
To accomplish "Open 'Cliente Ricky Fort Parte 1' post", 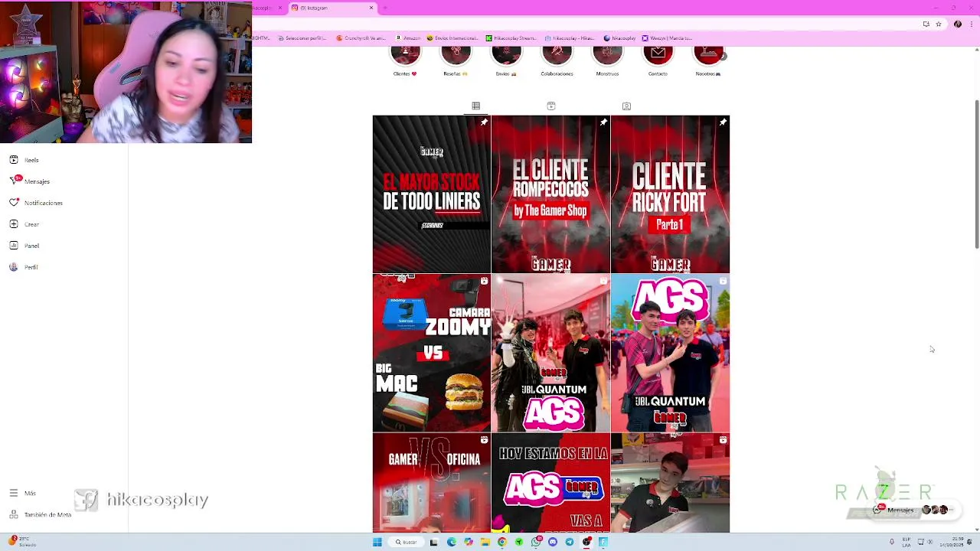I will [670, 194].
